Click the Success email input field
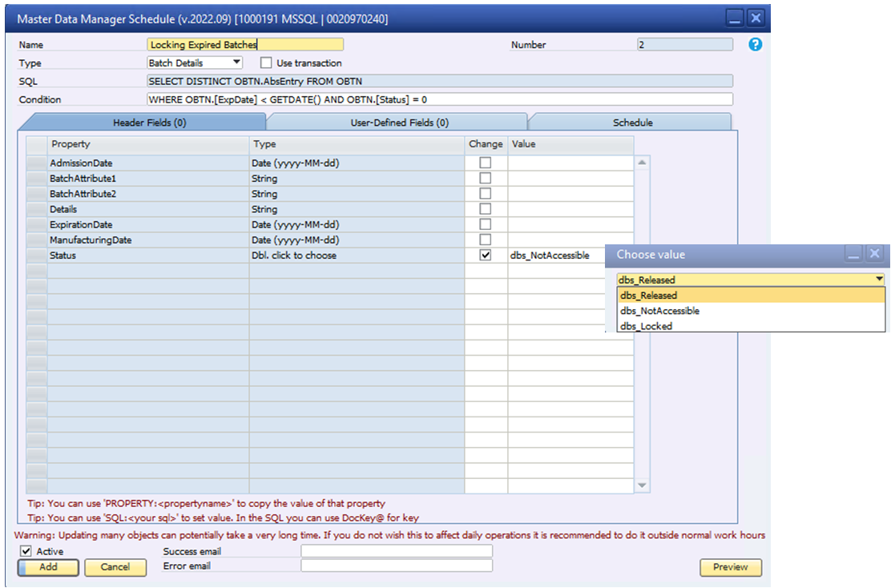Screen dimensions: 891x588 [397, 551]
